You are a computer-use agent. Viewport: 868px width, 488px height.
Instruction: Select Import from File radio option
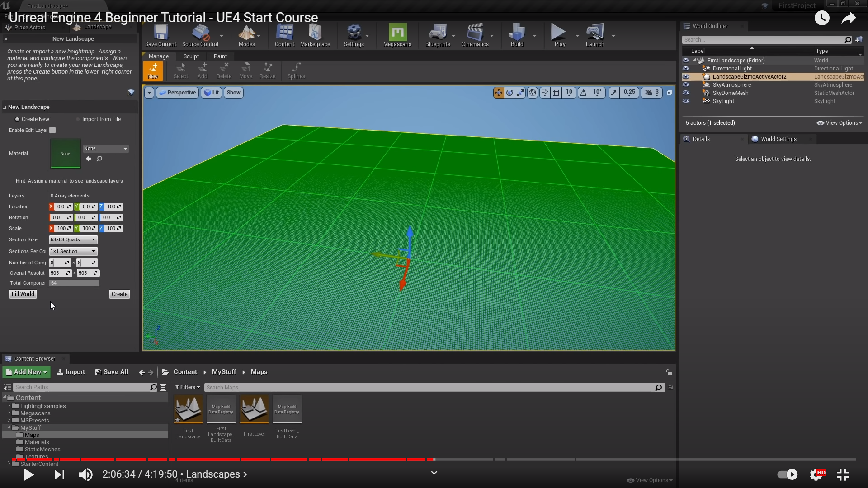point(78,119)
